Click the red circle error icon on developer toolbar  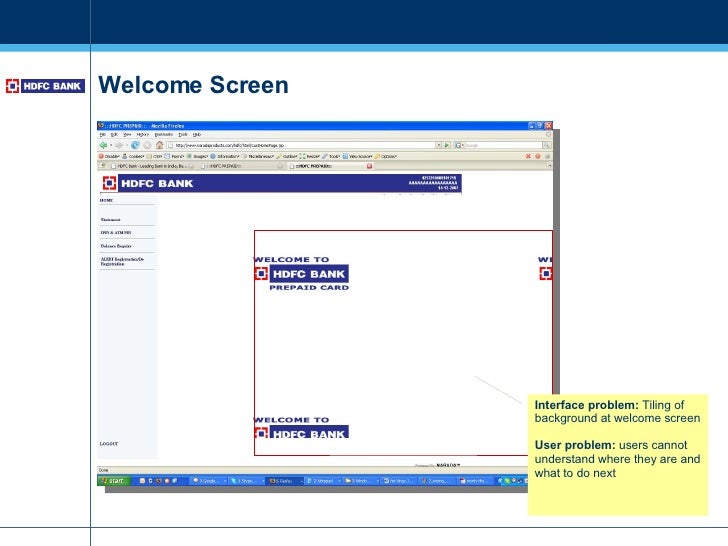538,156
